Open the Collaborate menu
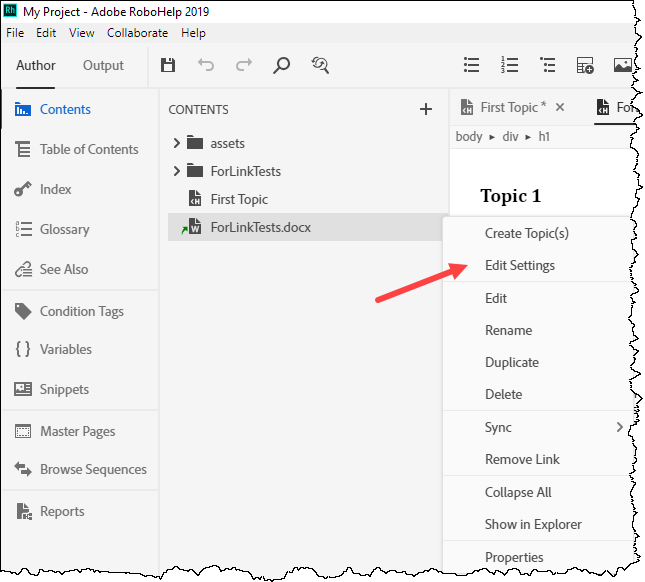This screenshot has width=645, height=582. coord(138,33)
